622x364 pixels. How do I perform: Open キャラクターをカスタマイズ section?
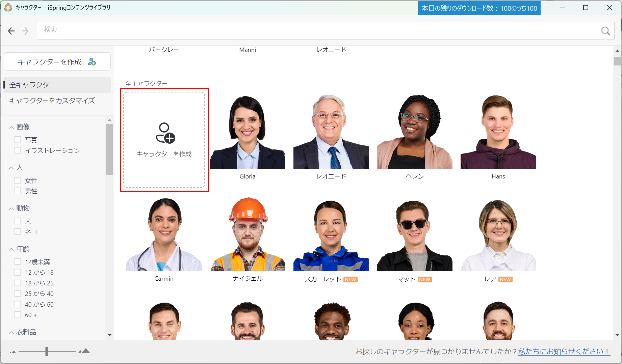coord(52,101)
